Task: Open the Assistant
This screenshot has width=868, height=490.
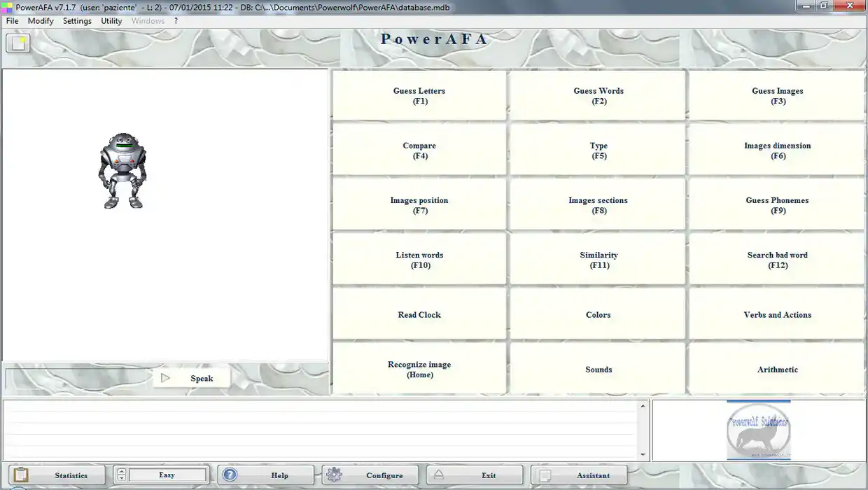Action: pos(579,475)
